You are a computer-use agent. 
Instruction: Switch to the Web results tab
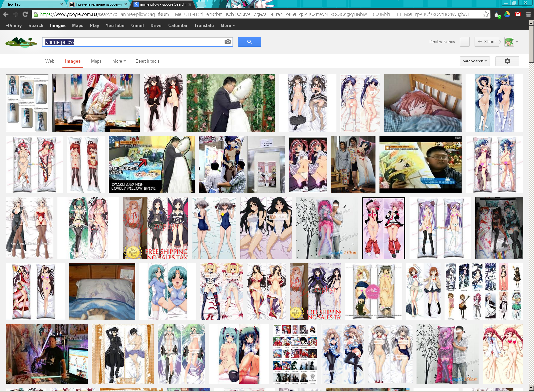[x=50, y=61]
